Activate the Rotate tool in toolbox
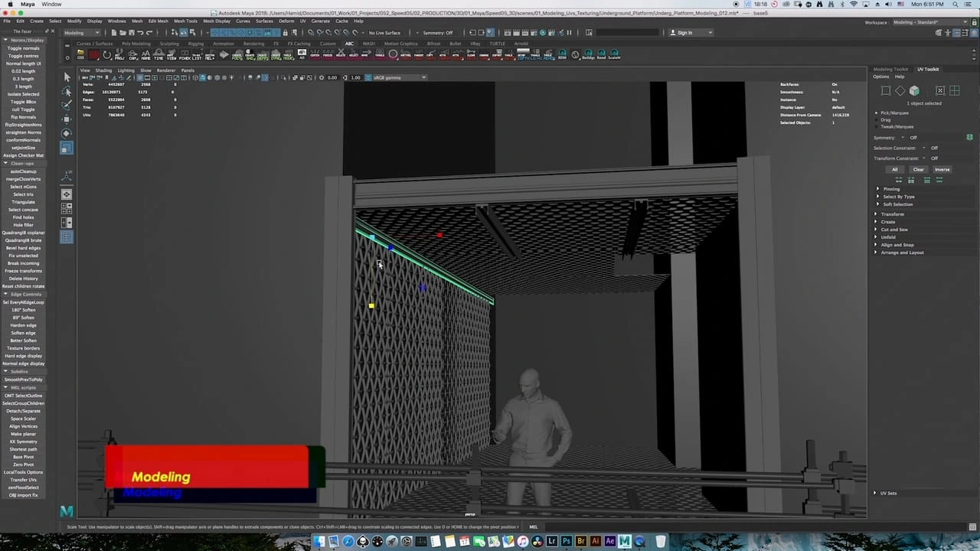980x551 pixels. pyautogui.click(x=67, y=133)
